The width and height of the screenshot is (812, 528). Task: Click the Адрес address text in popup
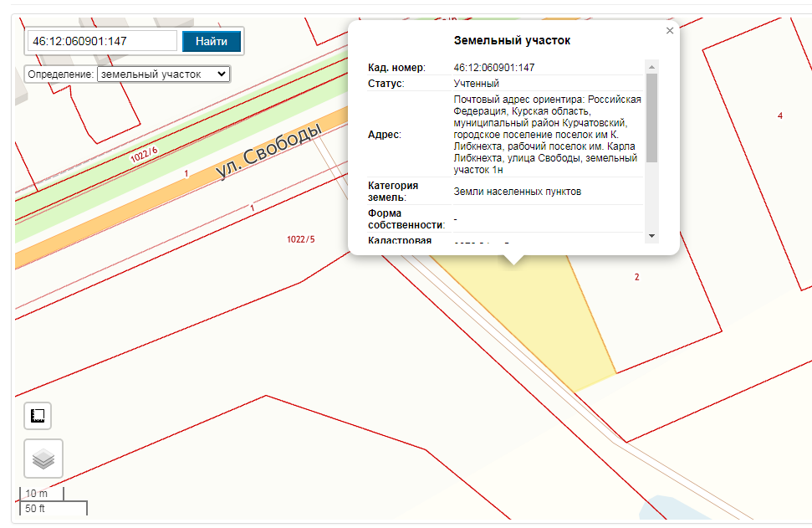point(548,134)
